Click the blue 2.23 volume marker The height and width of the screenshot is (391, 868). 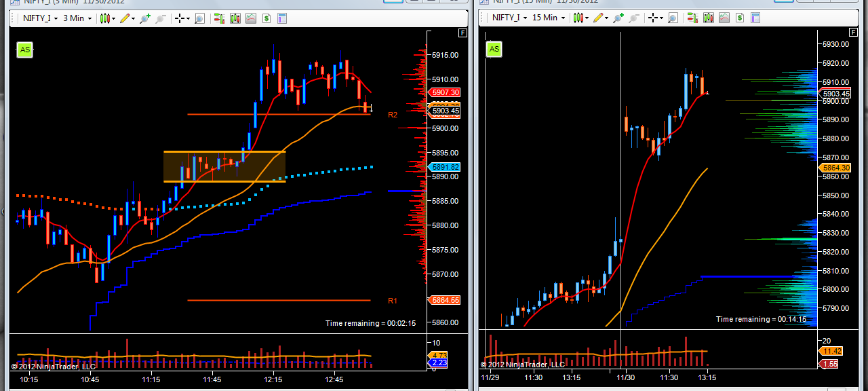click(438, 363)
